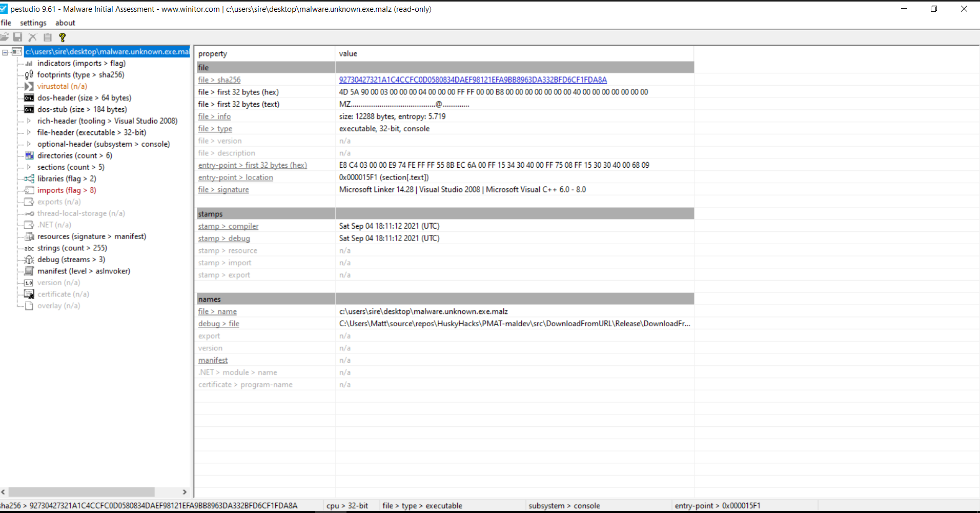Expand the rich-header tree node

tap(29, 121)
